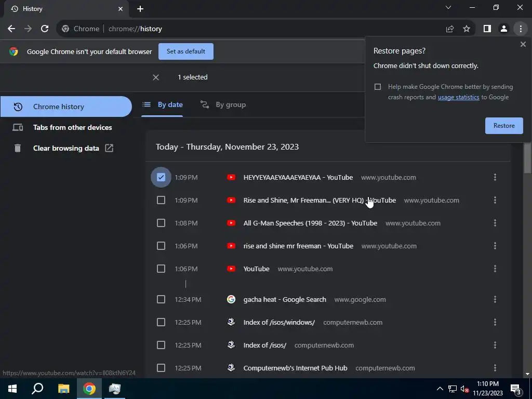The height and width of the screenshot is (399, 532).
Task: Open the Windows notification center
Action: click(516, 389)
